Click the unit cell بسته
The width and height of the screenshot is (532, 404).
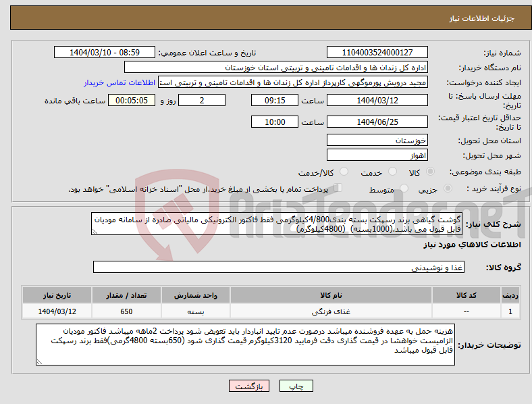pos(196,311)
